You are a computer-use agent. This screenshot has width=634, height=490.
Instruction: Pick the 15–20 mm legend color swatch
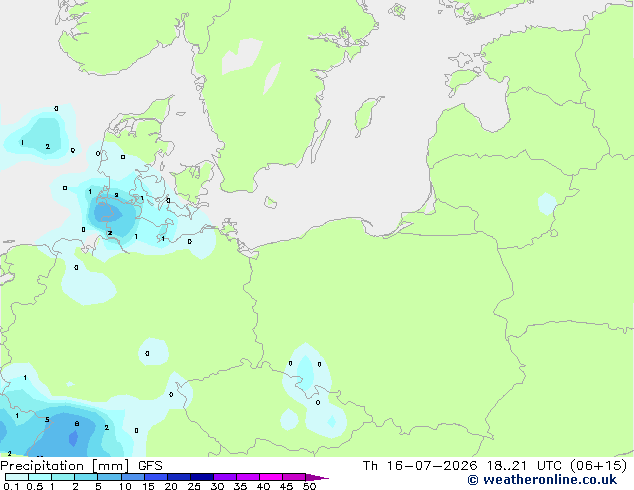pos(156,477)
